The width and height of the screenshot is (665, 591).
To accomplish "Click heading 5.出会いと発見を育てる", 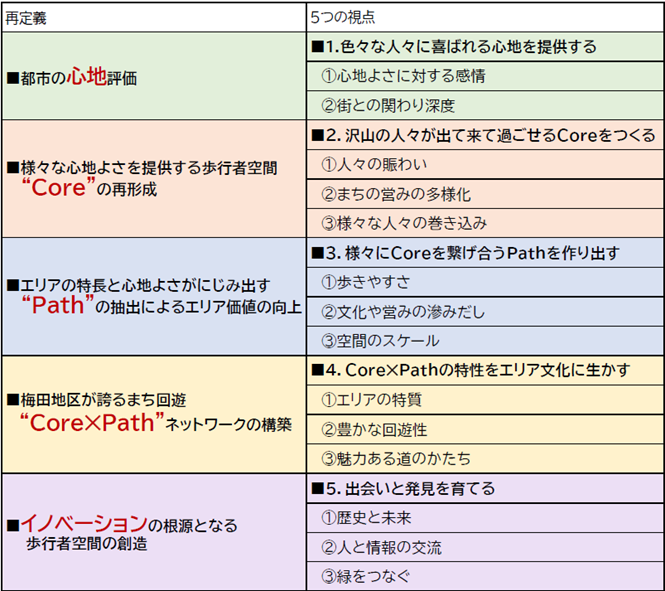I will (484, 488).
